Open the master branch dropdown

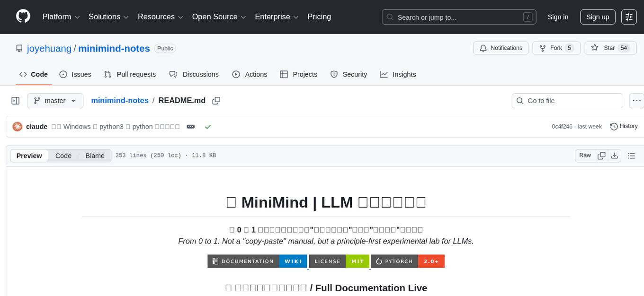tap(55, 100)
